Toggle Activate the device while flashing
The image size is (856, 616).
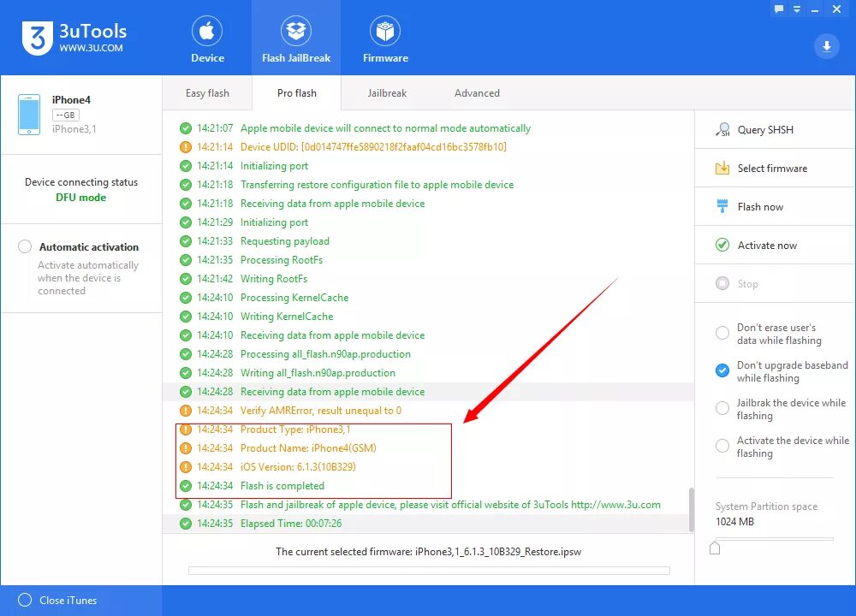pyautogui.click(x=722, y=446)
